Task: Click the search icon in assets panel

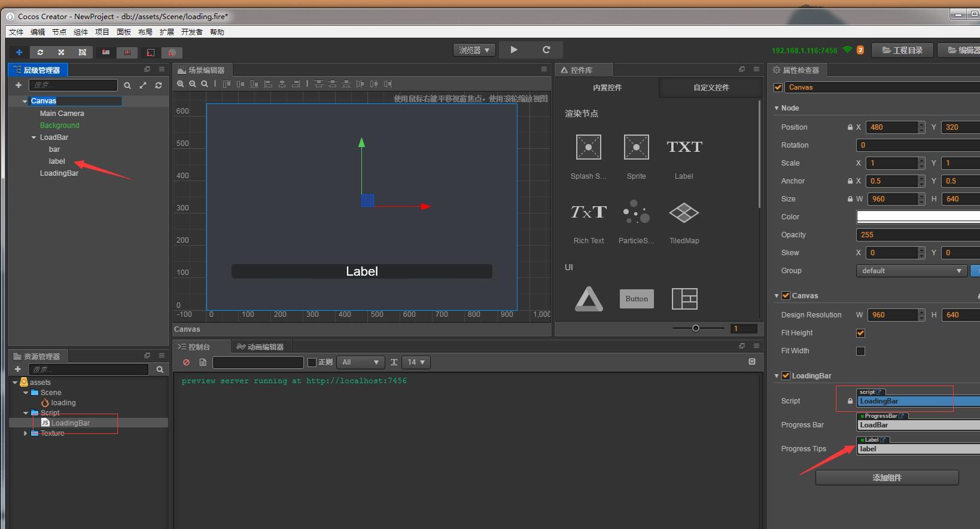Action: 160,369
